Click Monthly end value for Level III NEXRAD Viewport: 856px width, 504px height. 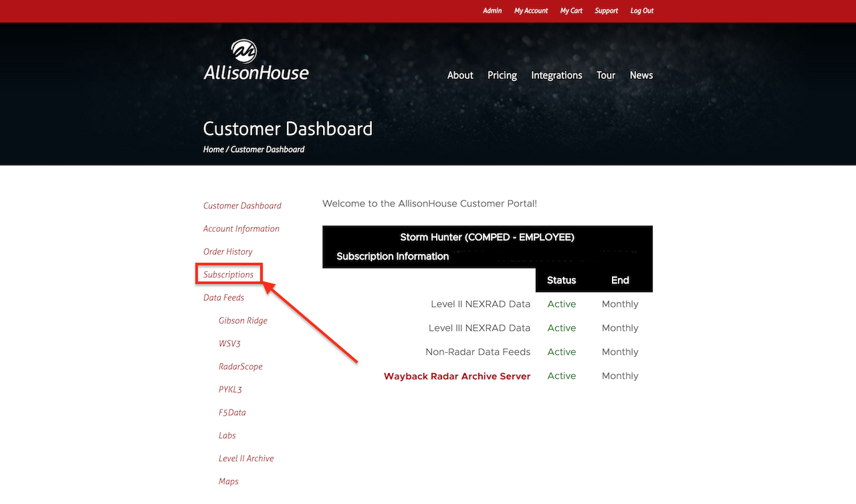tap(620, 328)
